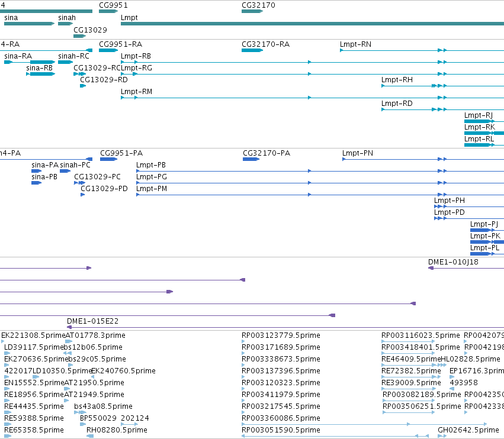Click the Lmpt-PH protein label
This screenshot has width=504, height=439.
450,201
